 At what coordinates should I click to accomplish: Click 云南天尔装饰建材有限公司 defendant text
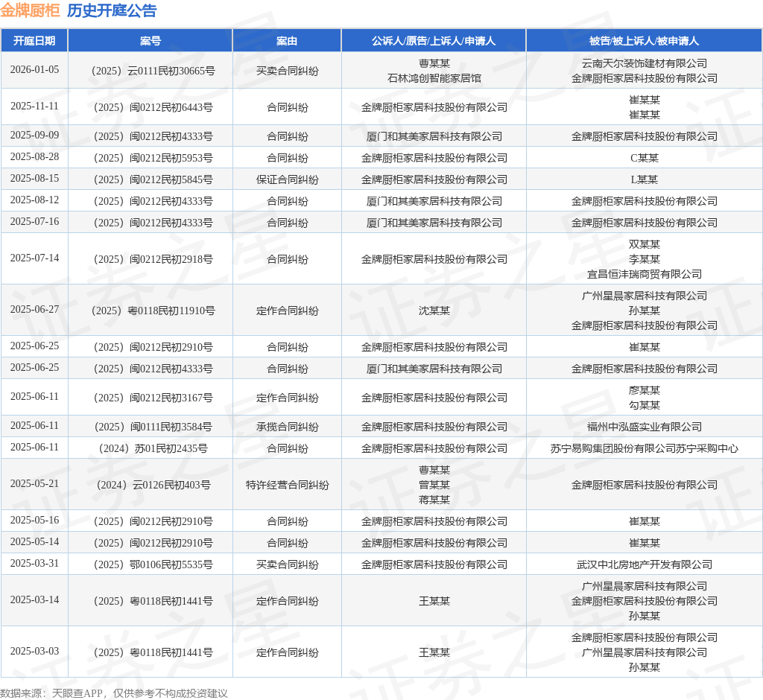[x=645, y=63]
